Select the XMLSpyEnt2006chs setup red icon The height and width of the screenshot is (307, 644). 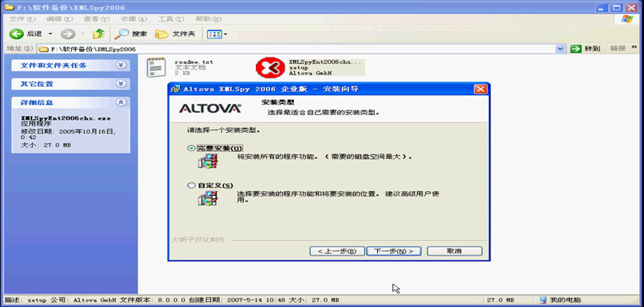point(270,68)
